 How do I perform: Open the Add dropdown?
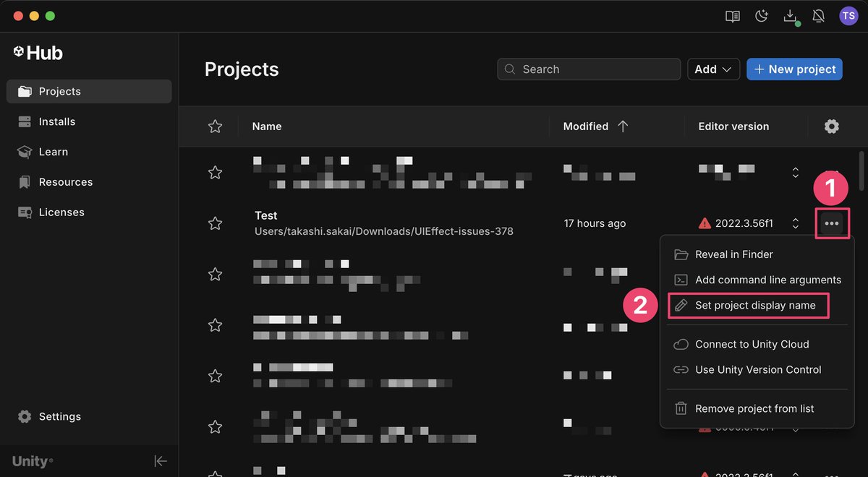pyautogui.click(x=713, y=69)
